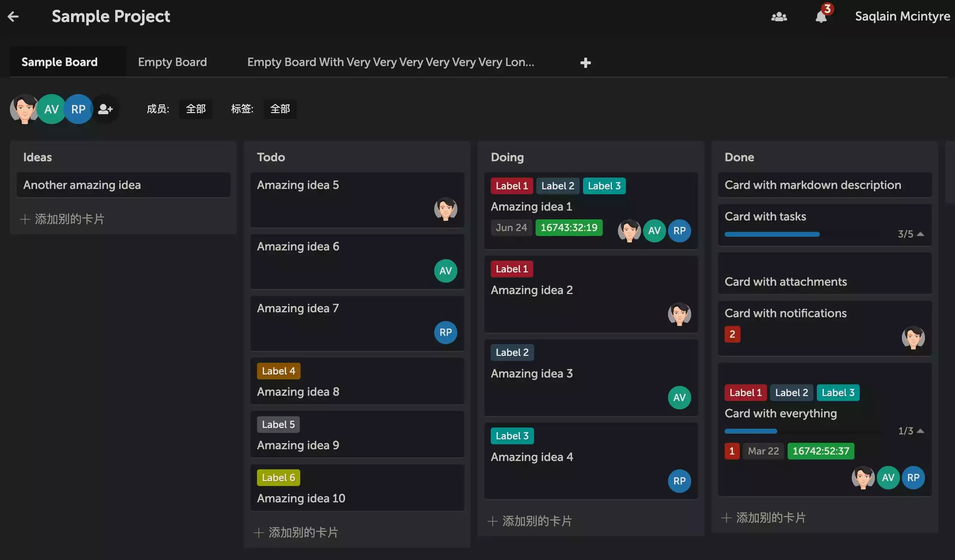Click the back arrow icon
Viewport: 955px width, 560px height.
(x=13, y=16)
